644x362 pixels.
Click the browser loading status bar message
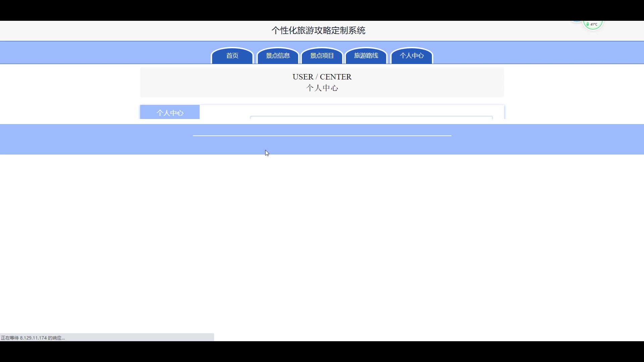[33, 338]
